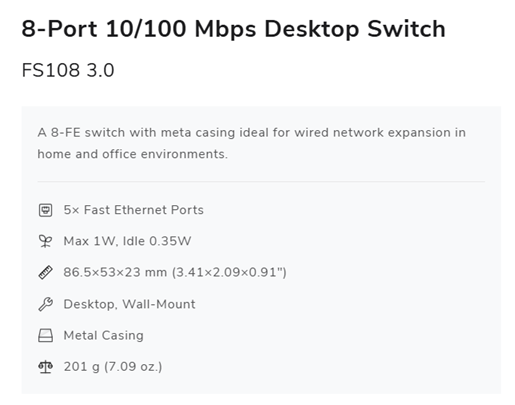The height and width of the screenshot is (405, 515).
Task: Click the word 'Switch' in the heading
Action: [x=406, y=29]
